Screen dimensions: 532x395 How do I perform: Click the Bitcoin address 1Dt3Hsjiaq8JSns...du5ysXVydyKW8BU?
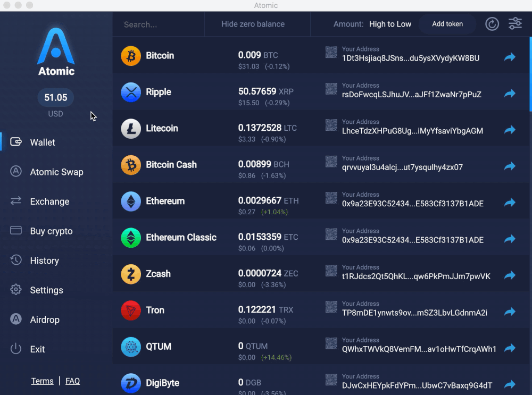[x=411, y=58]
